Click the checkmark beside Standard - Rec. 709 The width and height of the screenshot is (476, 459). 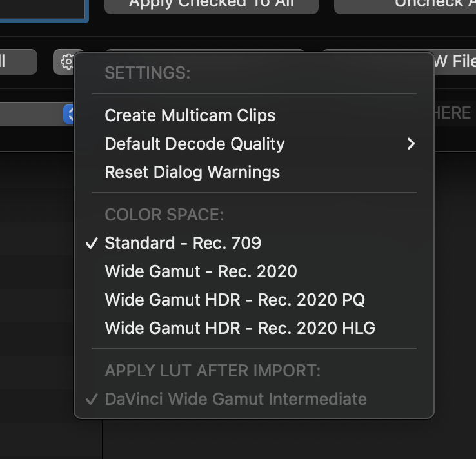(x=92, y=243)
